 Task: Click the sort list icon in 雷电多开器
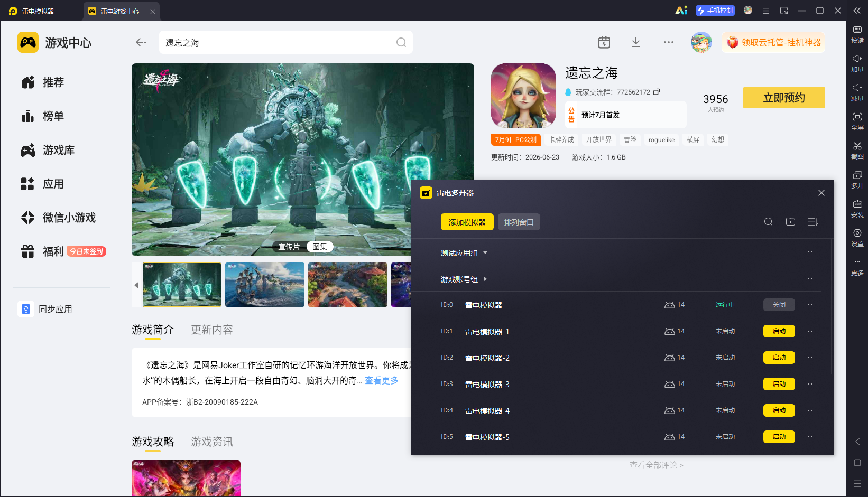(x=813, y=222)
